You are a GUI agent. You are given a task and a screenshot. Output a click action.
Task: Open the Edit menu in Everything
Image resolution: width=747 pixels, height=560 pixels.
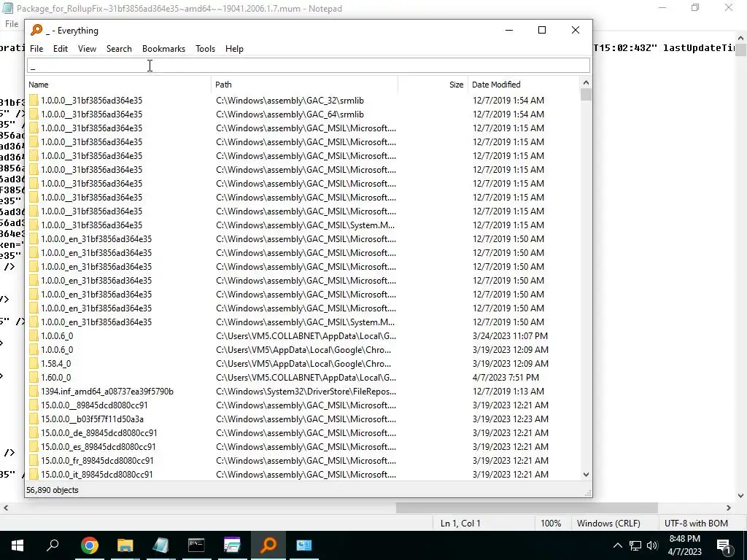(x=60, y=49)
